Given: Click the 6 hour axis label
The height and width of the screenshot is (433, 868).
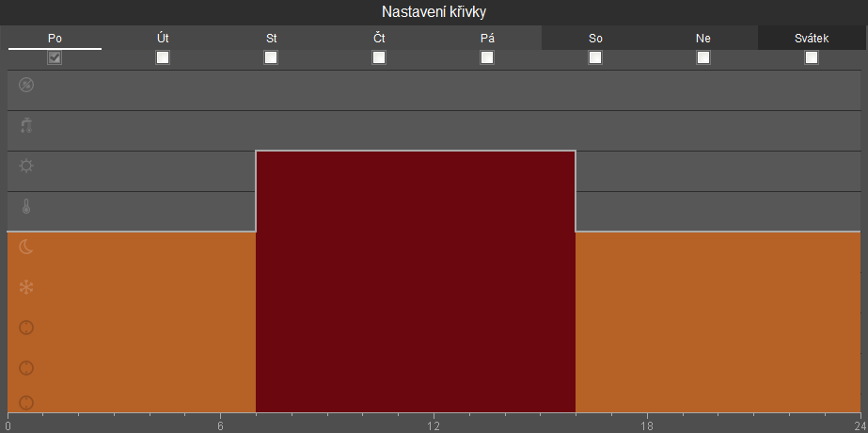Looking at the screenshot, I should point(220,426).
